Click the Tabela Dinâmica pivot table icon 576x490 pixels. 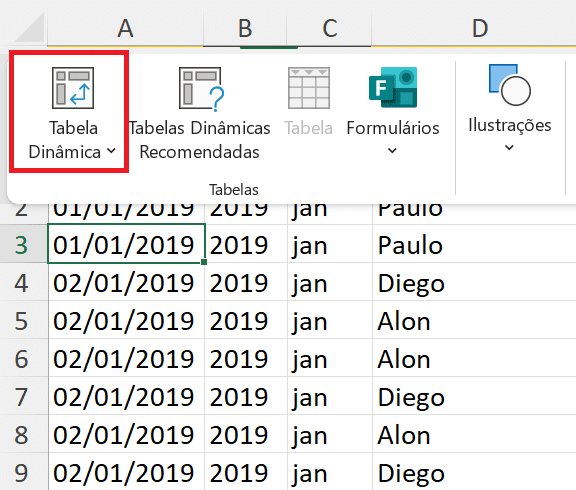click(x=73, y=88)
